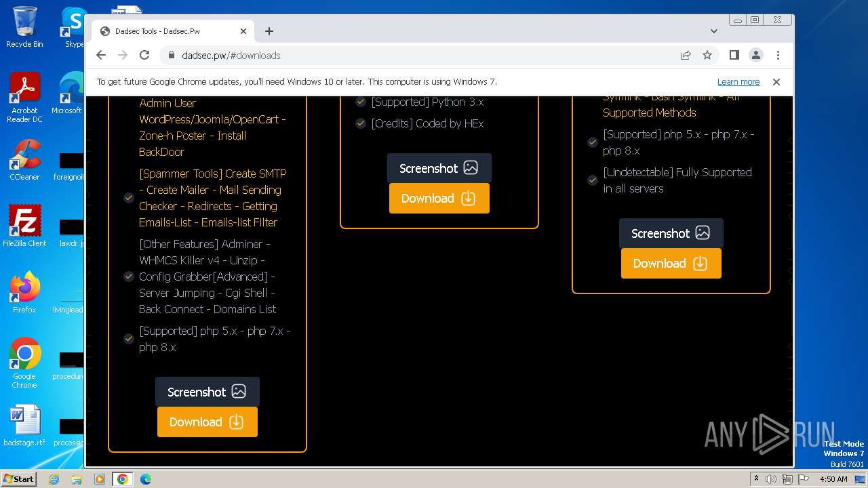Image resolution: width=868 pixels, height=488 pixels.
Task: Click check icon beside Spammer Tools item
Action: (129, 198)
